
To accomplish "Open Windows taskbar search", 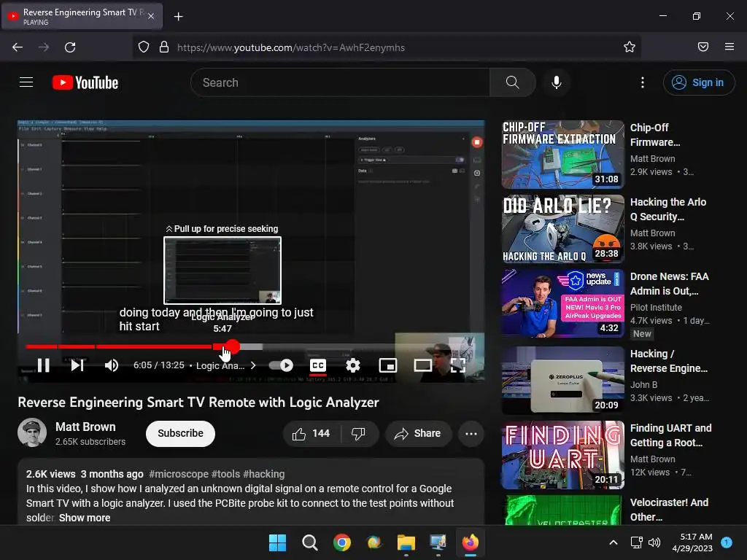I will pos(309,542).
